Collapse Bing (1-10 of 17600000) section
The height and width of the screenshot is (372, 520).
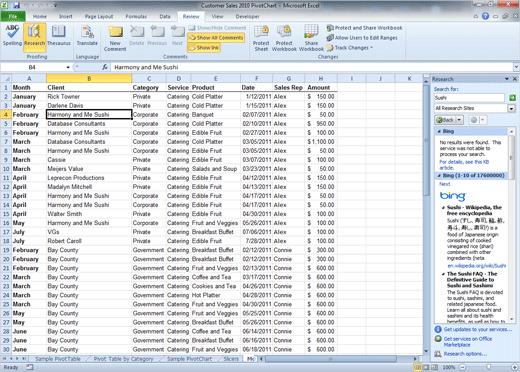coord(439,176)
